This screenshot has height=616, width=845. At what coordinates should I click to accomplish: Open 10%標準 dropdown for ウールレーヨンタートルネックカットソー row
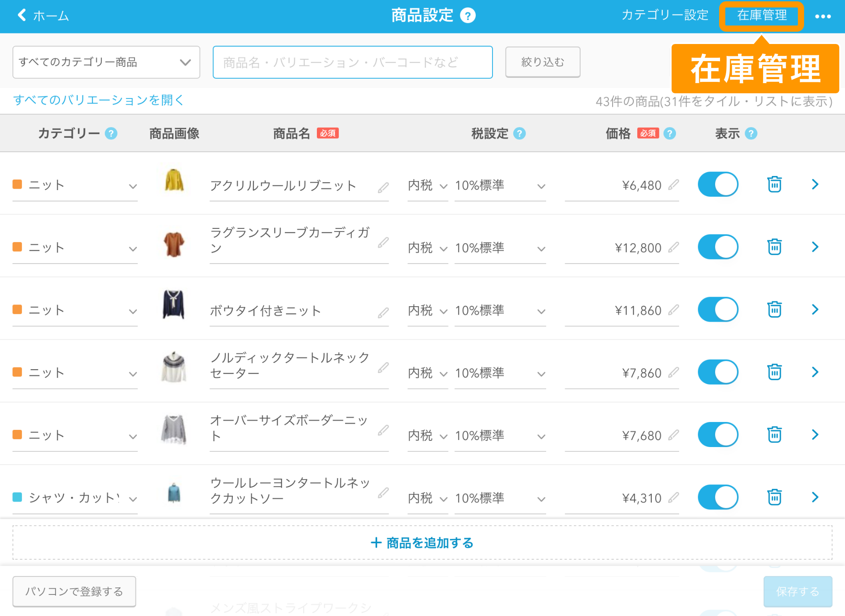coord(500,499)
